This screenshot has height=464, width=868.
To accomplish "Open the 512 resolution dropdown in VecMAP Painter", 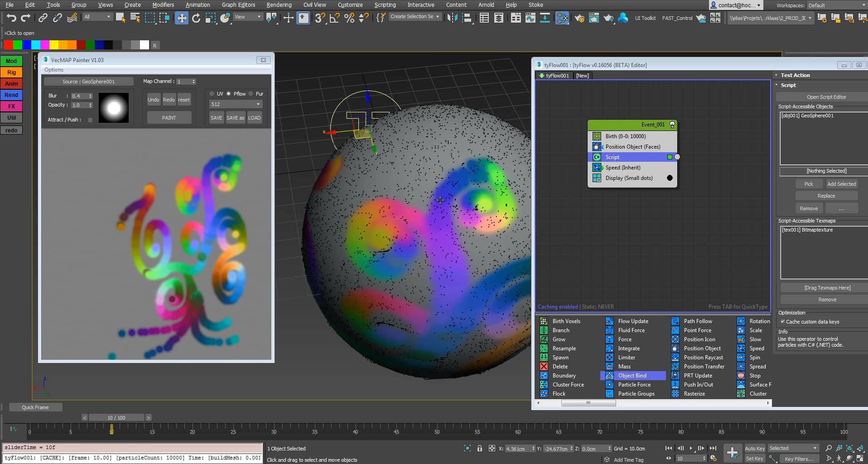I will click(x=235, y=104).
